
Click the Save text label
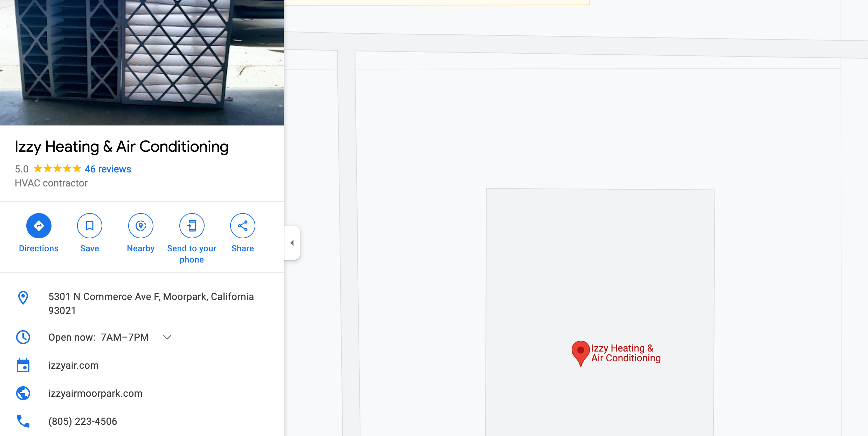90,248
